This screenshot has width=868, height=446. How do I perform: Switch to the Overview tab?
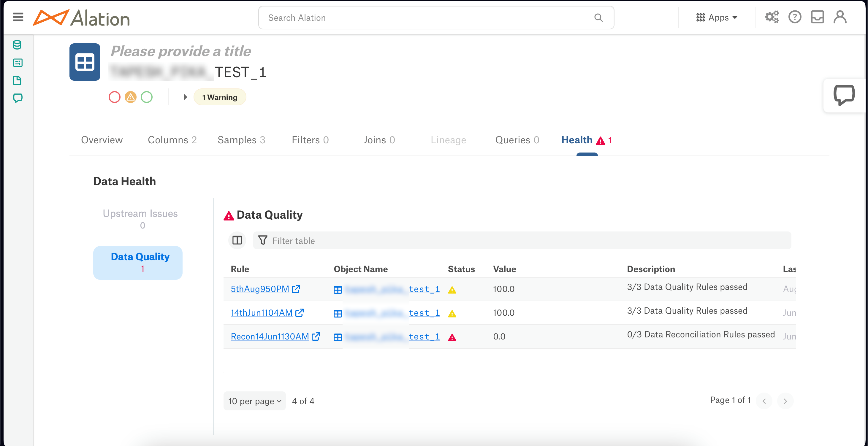[x=102, y=140]
